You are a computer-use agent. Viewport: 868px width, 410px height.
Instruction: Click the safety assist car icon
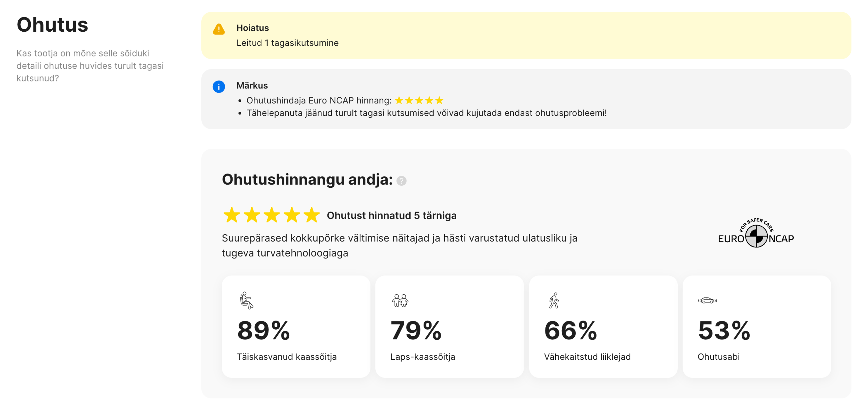click(707, 300)
